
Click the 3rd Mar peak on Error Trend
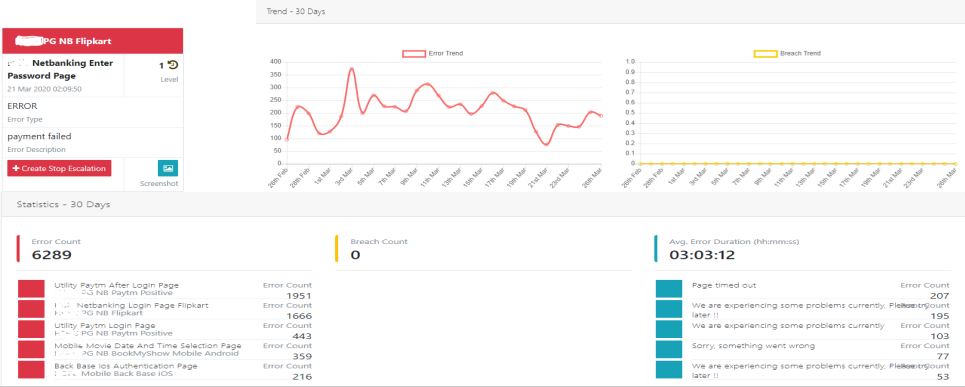coord(351,69)
